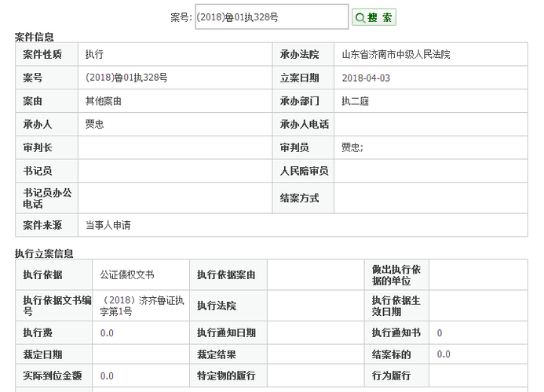Image resolution: width=544 pixels, height=392 pixels.
Task: Click the 执行依据生效日期 label cell
Action: [396, 306]
